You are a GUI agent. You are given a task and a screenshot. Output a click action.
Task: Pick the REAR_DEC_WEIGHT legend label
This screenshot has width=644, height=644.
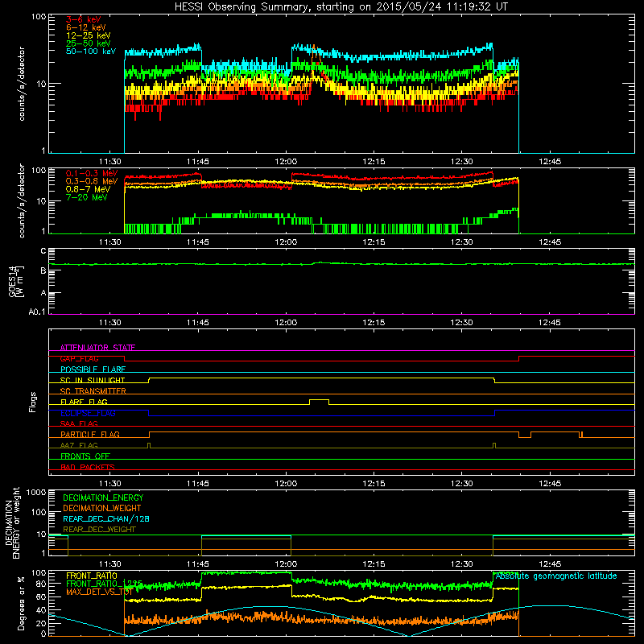point(99,530)
